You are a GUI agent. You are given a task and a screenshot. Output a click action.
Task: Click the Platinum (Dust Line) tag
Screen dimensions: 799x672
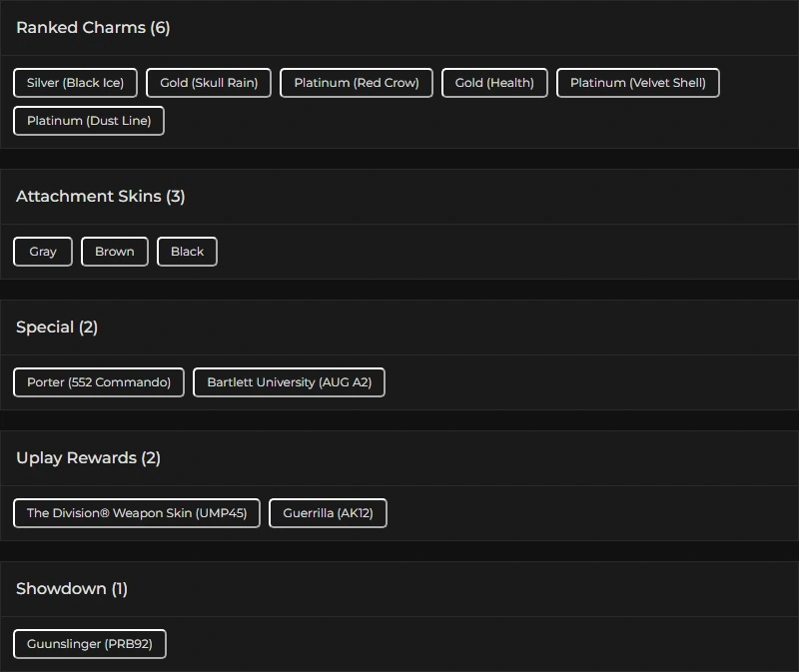89,121
